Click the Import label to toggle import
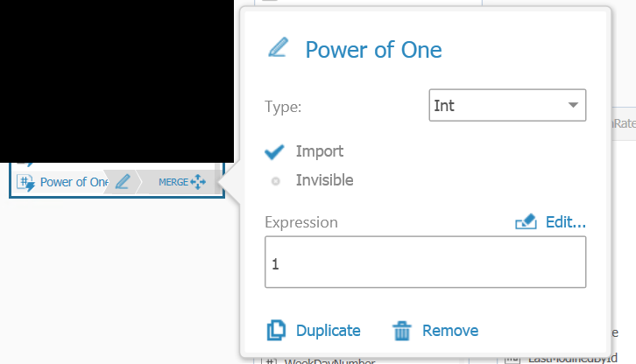The height and width of the screenshot is (364, 636). pos(320,151)
